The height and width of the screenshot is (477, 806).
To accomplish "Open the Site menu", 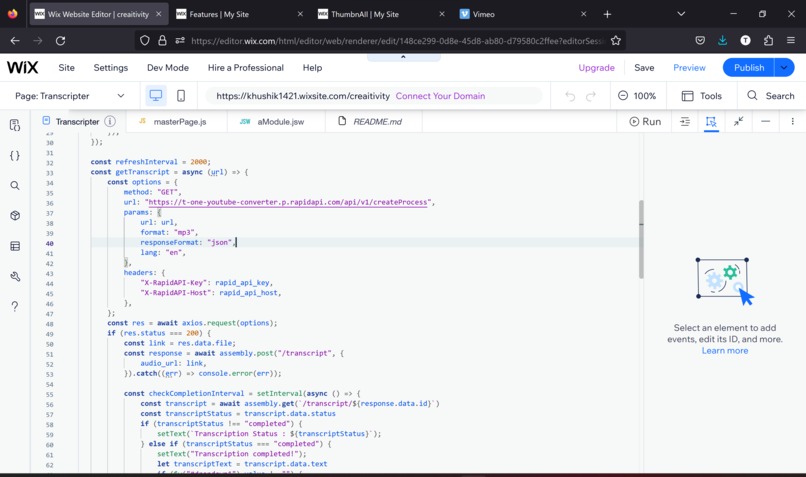I will coord(66,68).
